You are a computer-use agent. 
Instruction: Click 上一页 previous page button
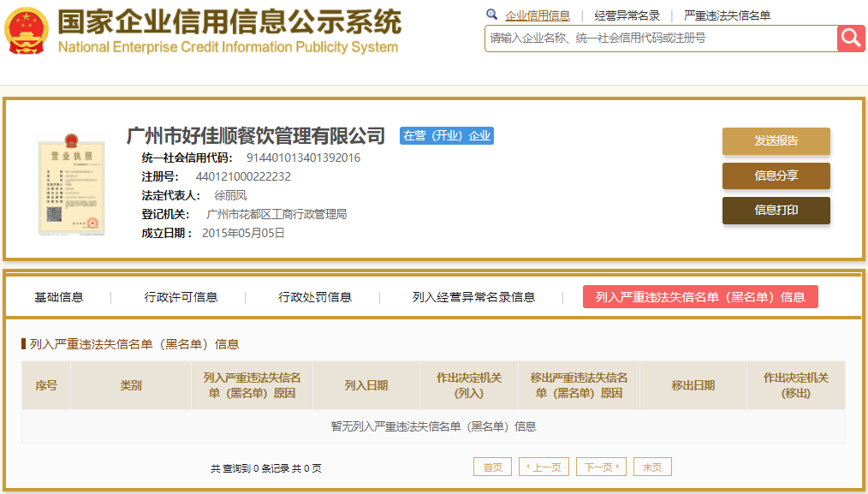pos(544,467)
